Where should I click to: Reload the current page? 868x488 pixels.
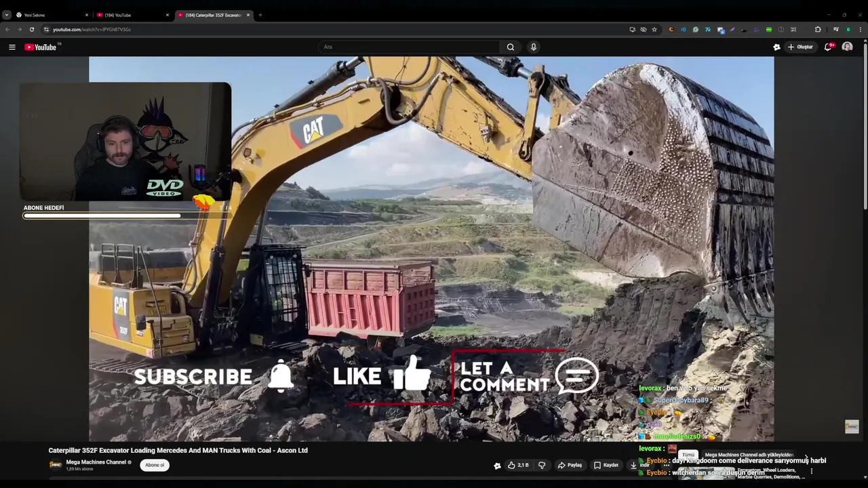(31, 29)
